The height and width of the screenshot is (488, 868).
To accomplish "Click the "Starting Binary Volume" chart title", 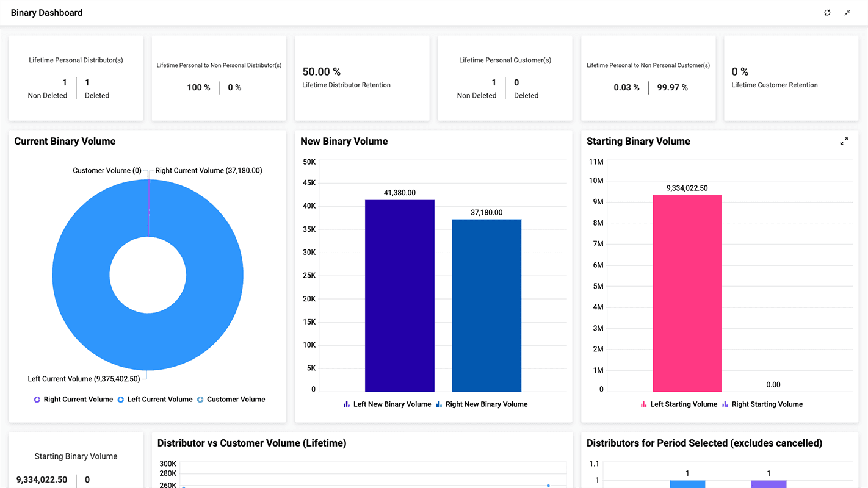I will coord(638,142).
